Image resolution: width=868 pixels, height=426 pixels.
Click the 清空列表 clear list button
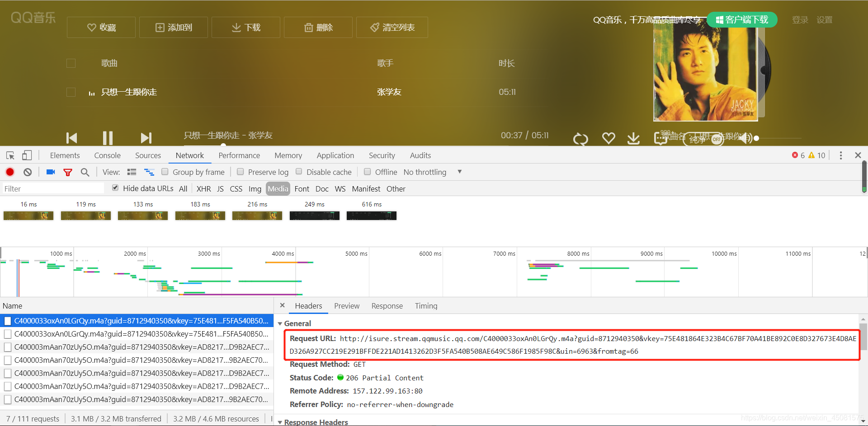pos(392,28)
